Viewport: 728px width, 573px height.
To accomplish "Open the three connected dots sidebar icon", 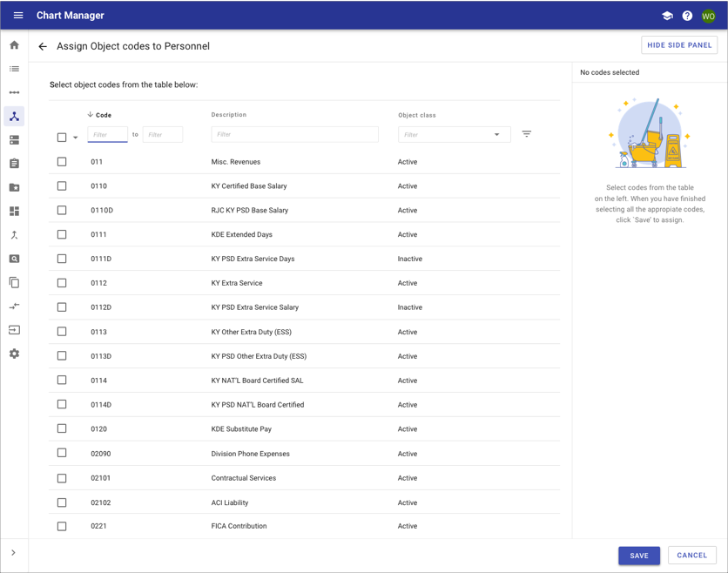I will tap(15, 92).
